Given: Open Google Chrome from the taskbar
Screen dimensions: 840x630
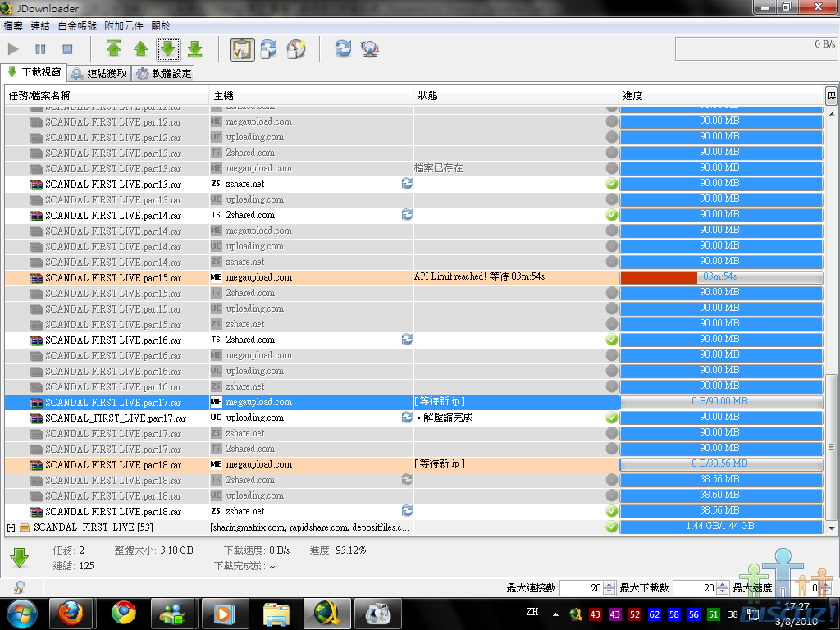Looking at the screenshot, I should point(124,614).
